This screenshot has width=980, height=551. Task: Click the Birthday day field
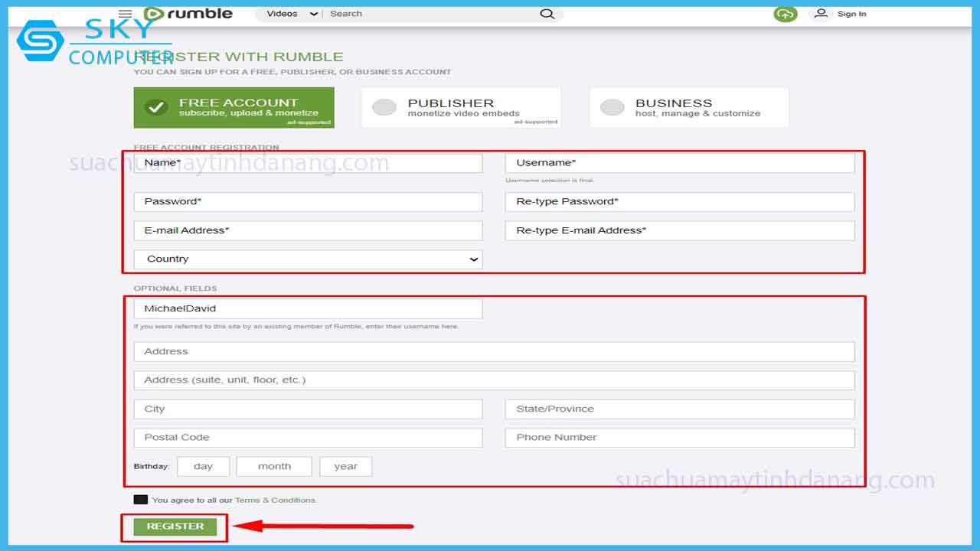204,467
